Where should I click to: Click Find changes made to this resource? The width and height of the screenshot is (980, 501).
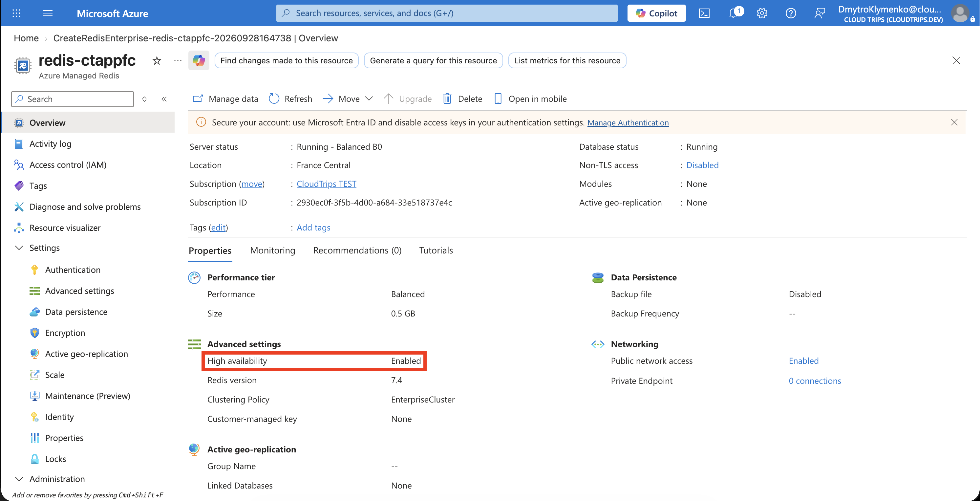pos(287,60)
